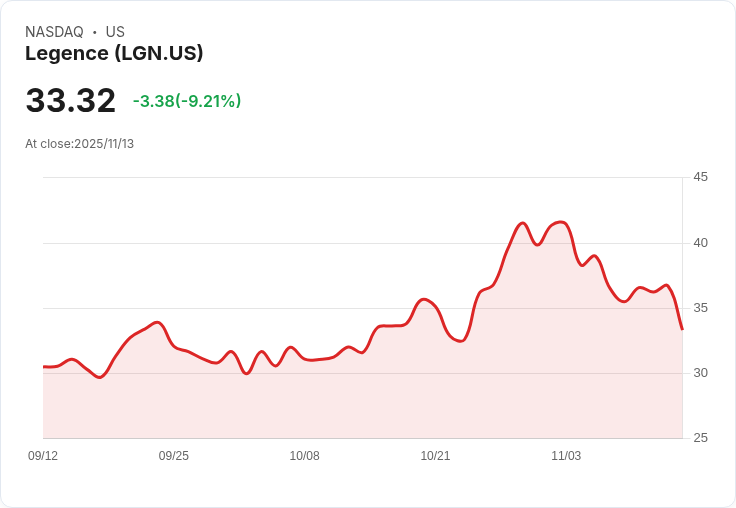Click the 30 y-axis label
The width and height of the screenshot is (736, 508).
click(x=700, y=373)
